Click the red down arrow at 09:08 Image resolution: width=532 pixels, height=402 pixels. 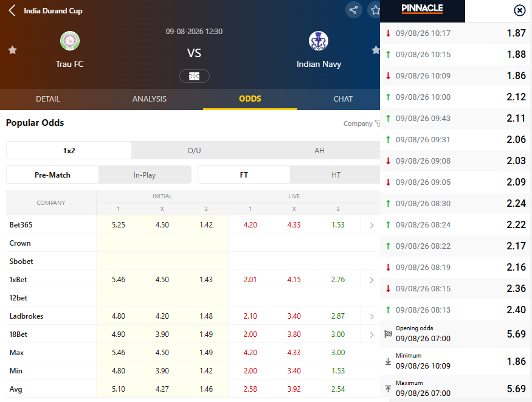(x=388, y=161)
